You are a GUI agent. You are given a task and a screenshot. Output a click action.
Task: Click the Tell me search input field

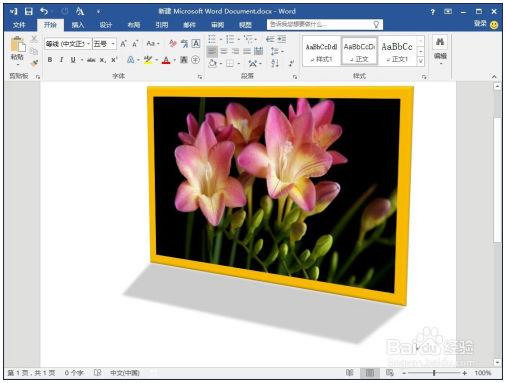(325, 24)
